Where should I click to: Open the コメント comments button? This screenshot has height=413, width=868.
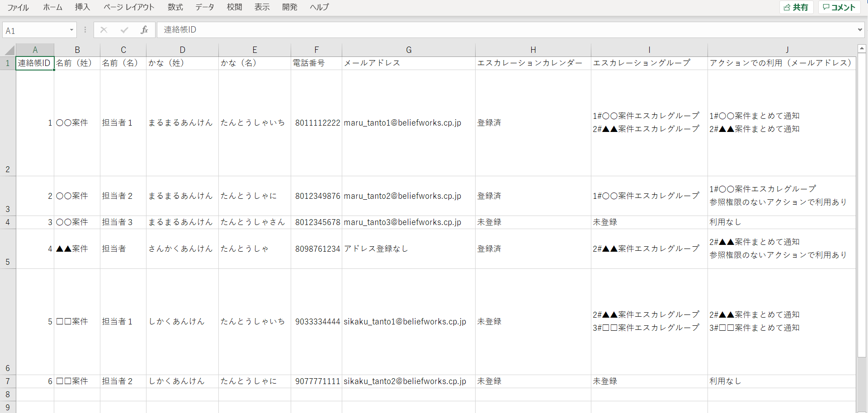point(839,7)
